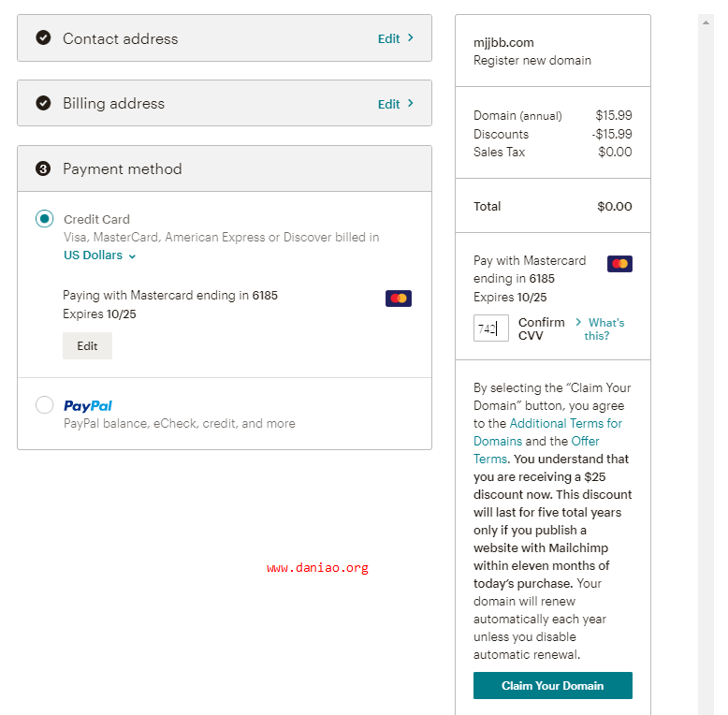Click the Billing address checkmark icon
The height and width of the screenshot is (715, 728).
point(43,103)
